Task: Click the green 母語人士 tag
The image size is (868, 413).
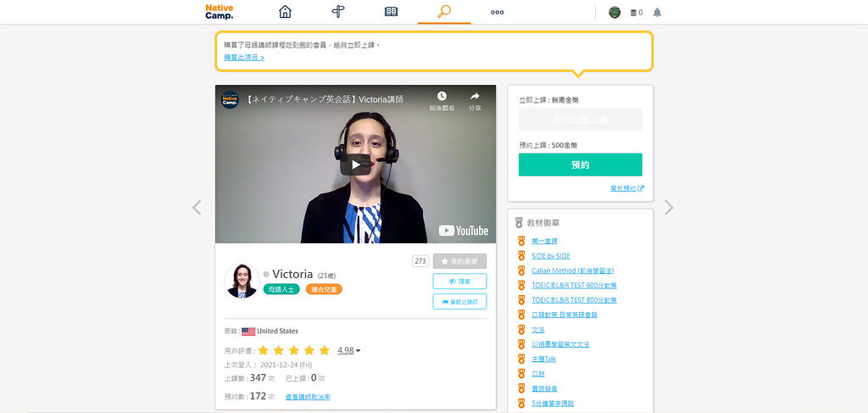Action: point(281,289)
